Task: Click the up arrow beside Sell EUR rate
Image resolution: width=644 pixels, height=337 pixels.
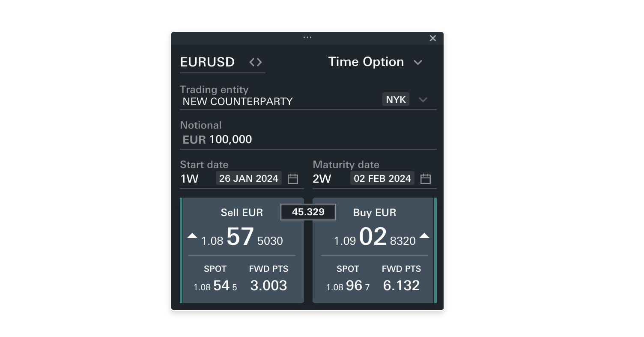Action: 192,236
